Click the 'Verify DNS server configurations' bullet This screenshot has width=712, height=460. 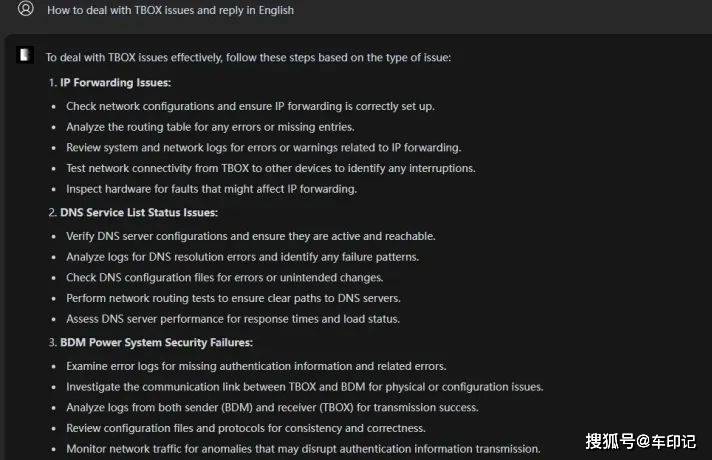click(251, 236)
